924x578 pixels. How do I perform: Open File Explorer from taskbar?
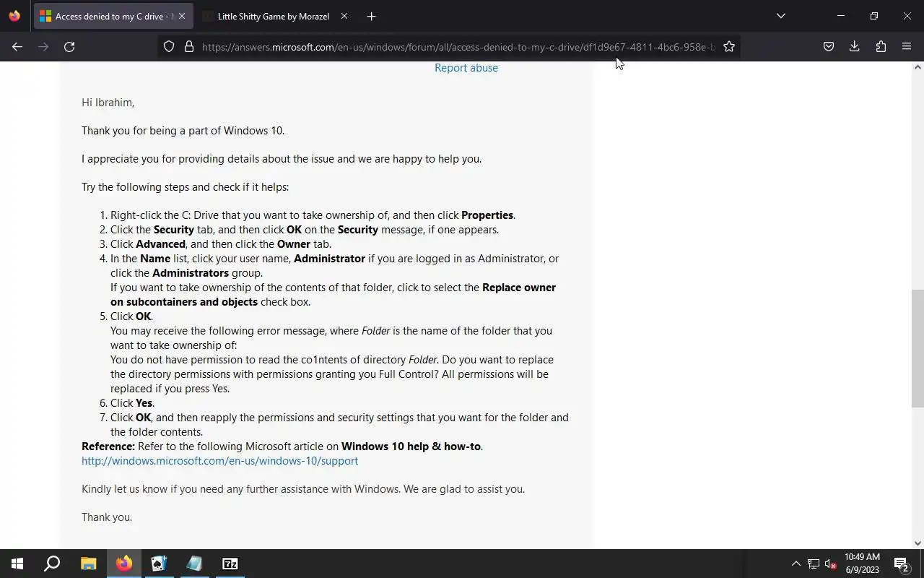tap(88, 564)
